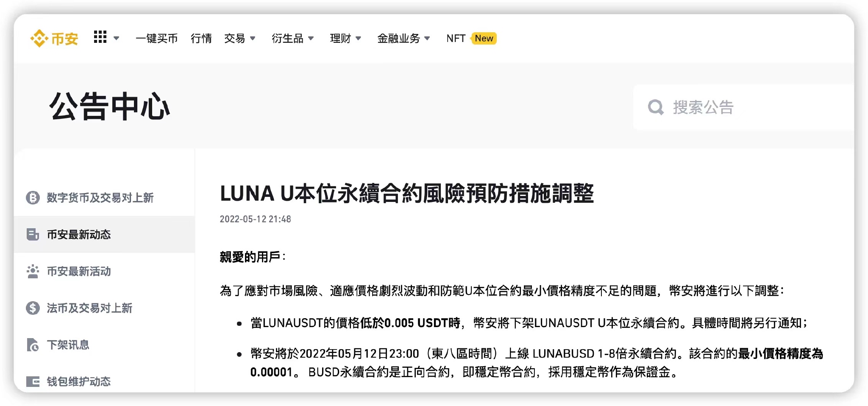The image size is (868, 406).
Task: Click the bold 低於0.005 USDT時 text
Action: pos(410,323)
